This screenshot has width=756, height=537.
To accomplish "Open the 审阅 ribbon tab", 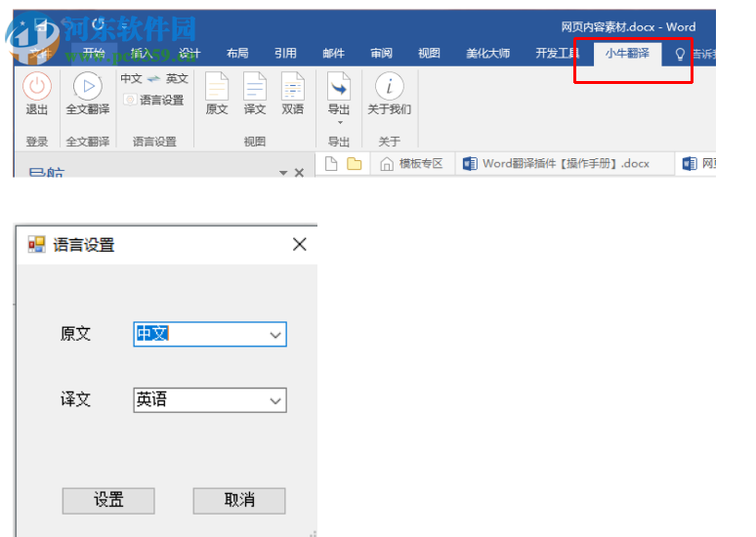I will point(381,53).
